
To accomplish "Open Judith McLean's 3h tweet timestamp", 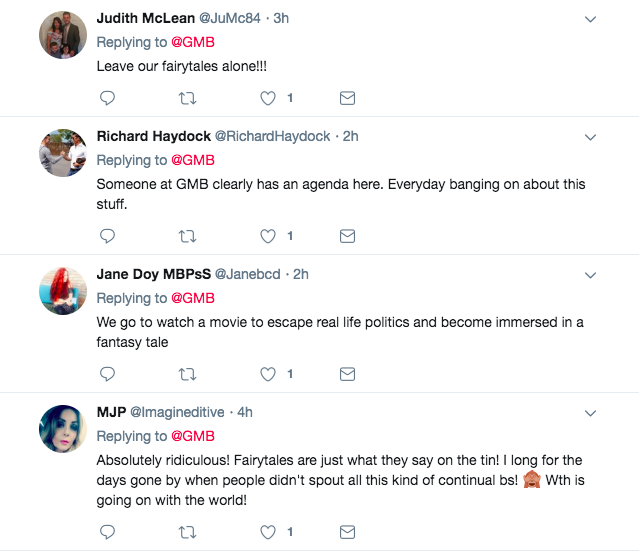I will pos(281,19).
